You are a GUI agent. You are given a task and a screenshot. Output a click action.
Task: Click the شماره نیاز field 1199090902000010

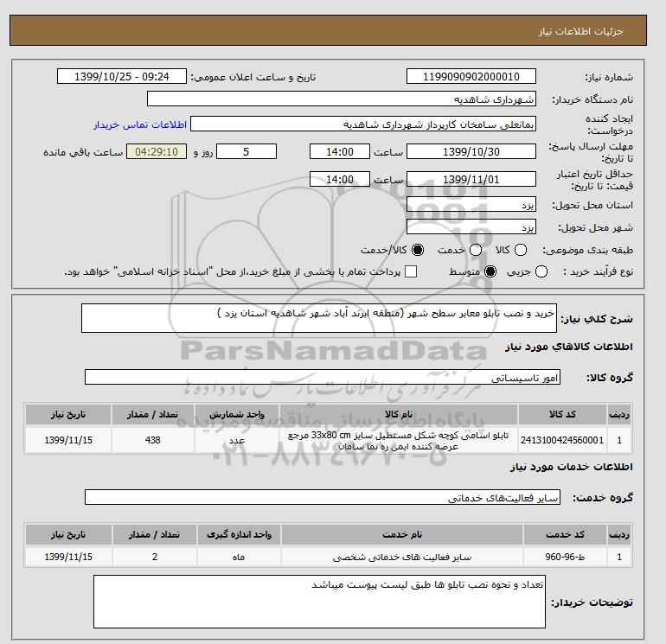tap(471, 76)
